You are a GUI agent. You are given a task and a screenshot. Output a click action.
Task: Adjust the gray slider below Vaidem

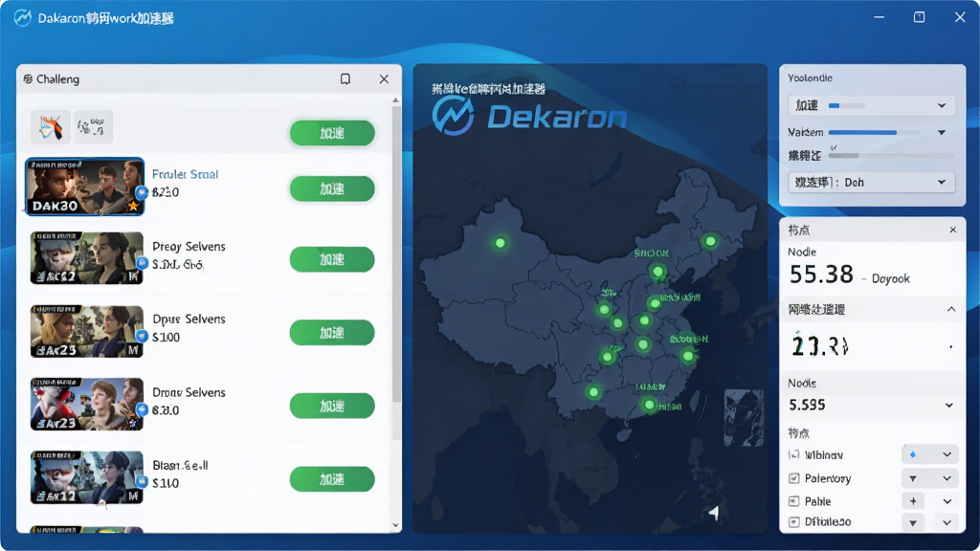pos(891,155)
